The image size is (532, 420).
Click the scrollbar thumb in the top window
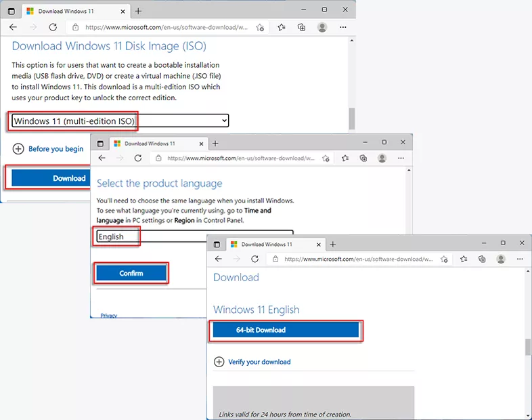[352, 119]
